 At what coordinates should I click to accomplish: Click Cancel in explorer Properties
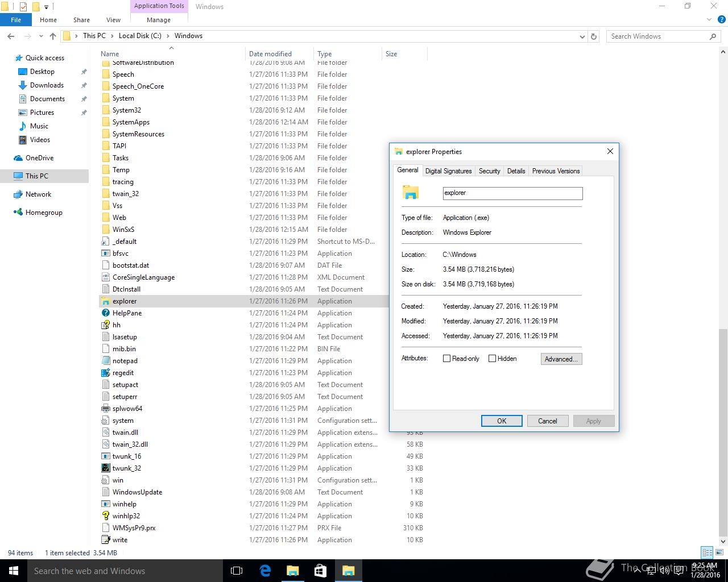click(547, 421)
